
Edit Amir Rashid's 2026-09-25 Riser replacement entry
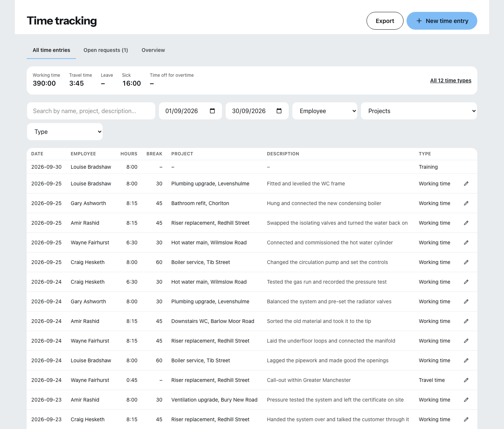pos(466,223)
